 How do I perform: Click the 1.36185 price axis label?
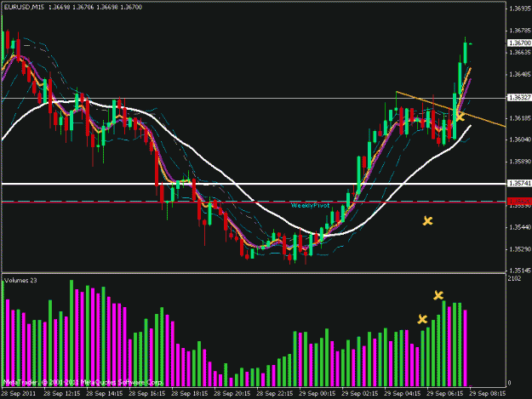click(520, 118)
